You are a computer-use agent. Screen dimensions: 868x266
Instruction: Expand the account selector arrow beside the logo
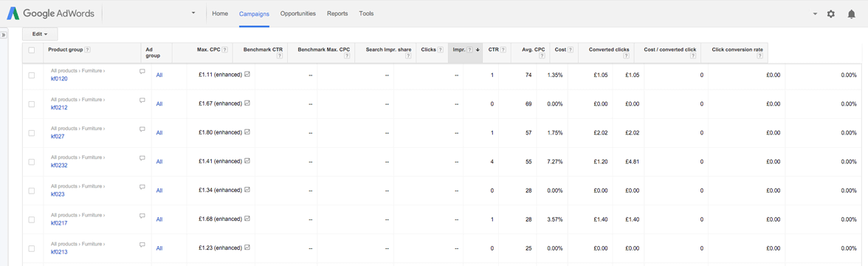click(x=193, y=13)
